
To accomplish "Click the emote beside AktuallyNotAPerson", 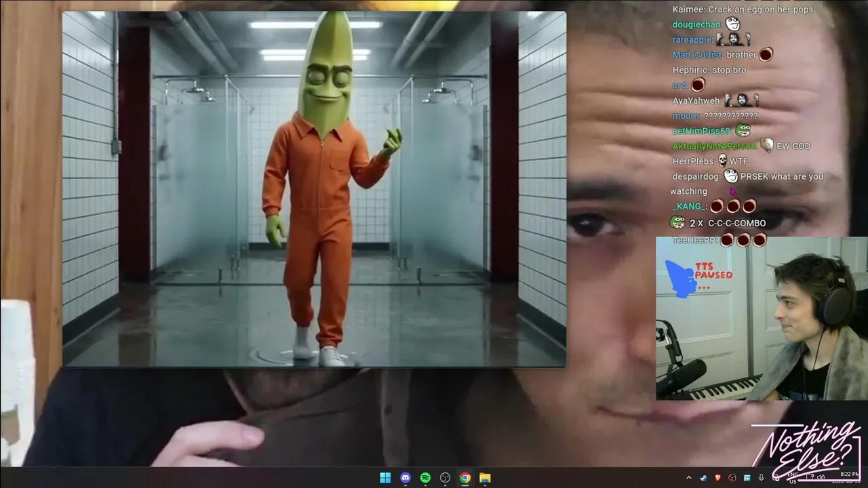I will (766, 145).
